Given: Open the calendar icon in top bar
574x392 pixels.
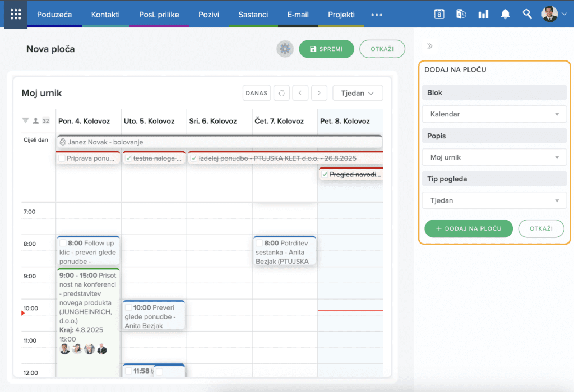Looking at the screenshot, I should (x=439, y=15).
